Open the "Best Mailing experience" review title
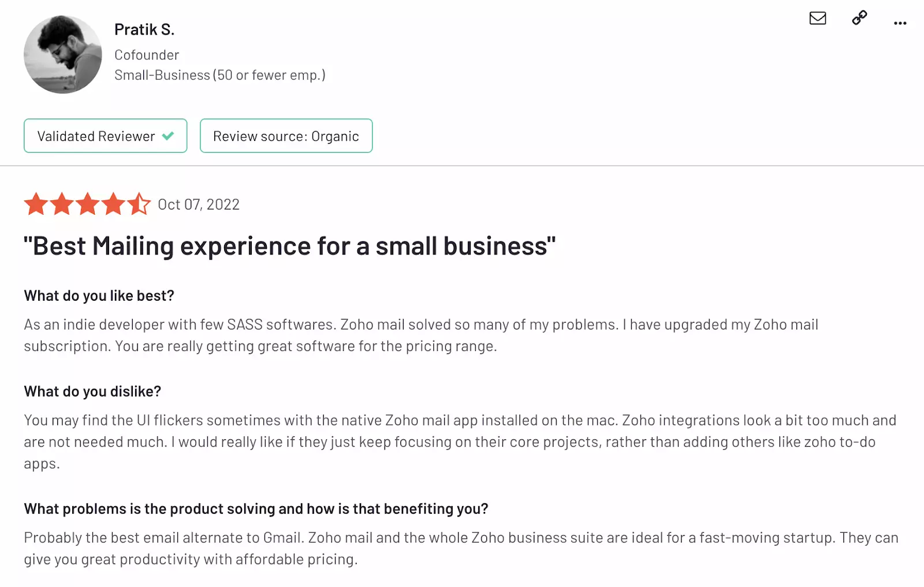Viewport: 924px width, 587px height. 289,246
